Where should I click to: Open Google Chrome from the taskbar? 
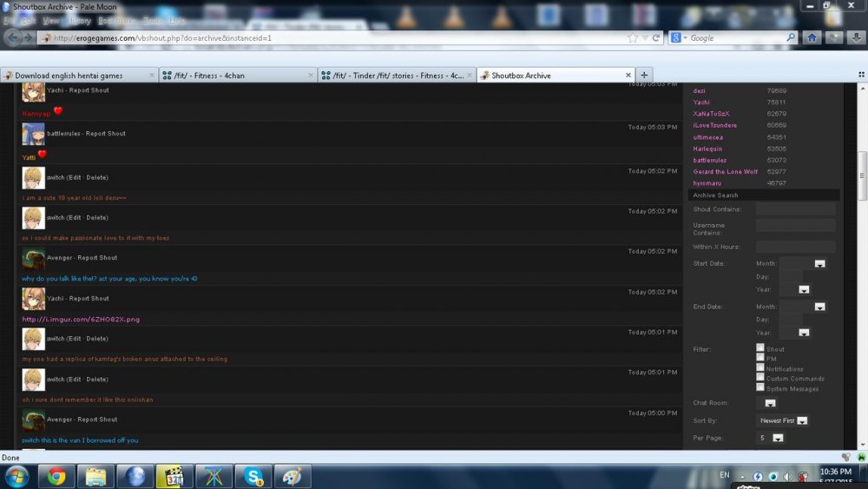coord(56,476)
